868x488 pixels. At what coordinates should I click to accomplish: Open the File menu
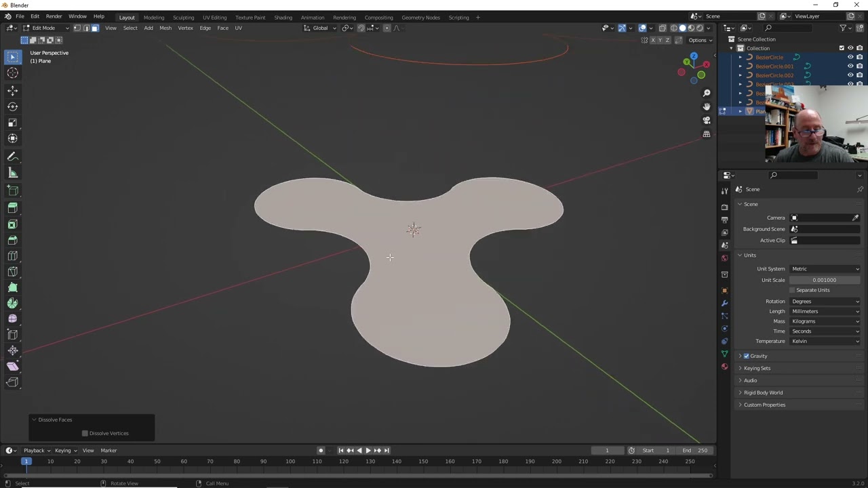point(20,16)
